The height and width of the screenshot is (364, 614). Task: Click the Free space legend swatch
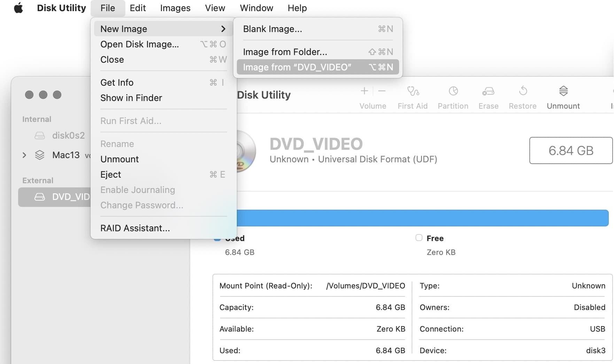[x=419, y=238]
